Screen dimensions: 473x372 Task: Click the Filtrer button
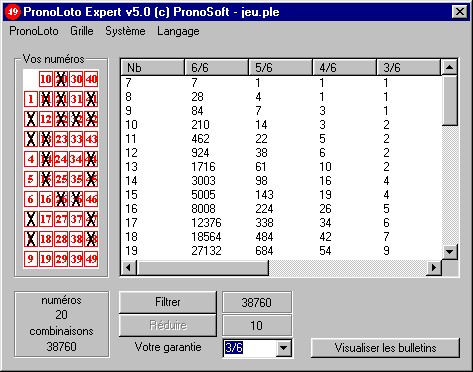pyautogui.click(x=168, y=302)
